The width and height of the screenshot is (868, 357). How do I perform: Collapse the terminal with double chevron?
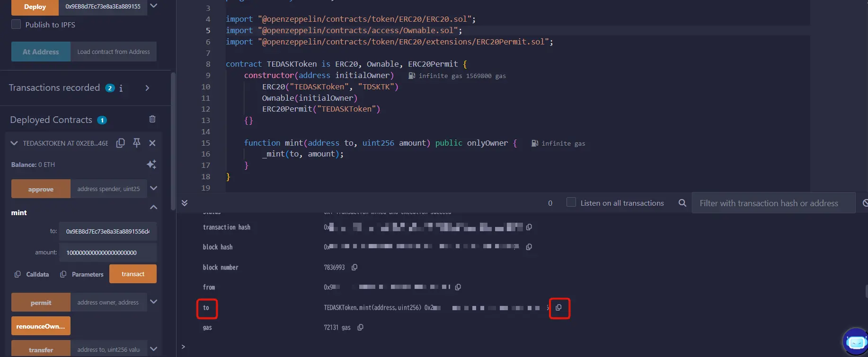pos(185,203)
